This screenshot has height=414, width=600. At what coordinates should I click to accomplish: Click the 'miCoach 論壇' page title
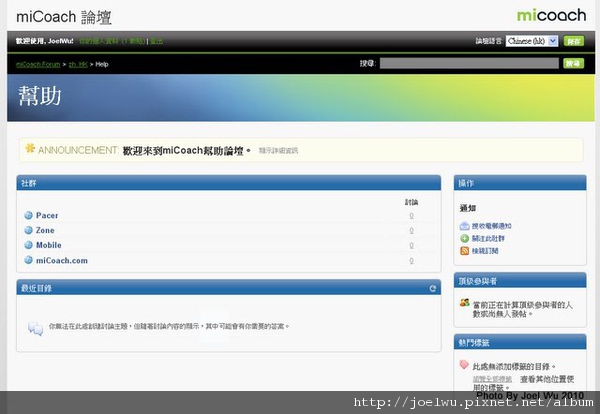[64, 17]
